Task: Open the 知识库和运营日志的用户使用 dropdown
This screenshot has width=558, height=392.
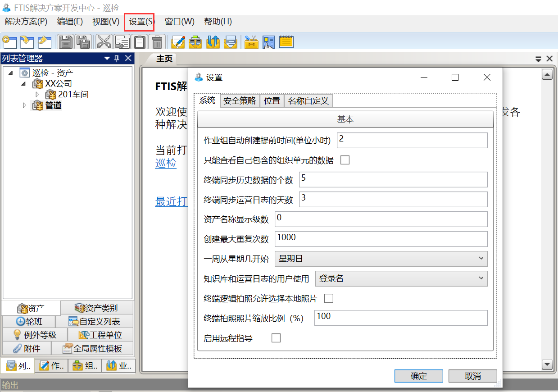Action: point(401,278)
